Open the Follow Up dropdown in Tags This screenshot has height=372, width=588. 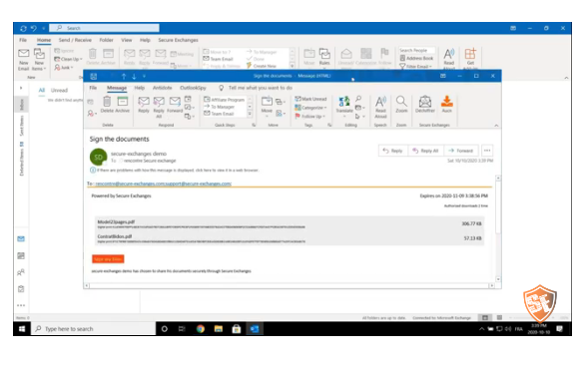coord(309,116)
